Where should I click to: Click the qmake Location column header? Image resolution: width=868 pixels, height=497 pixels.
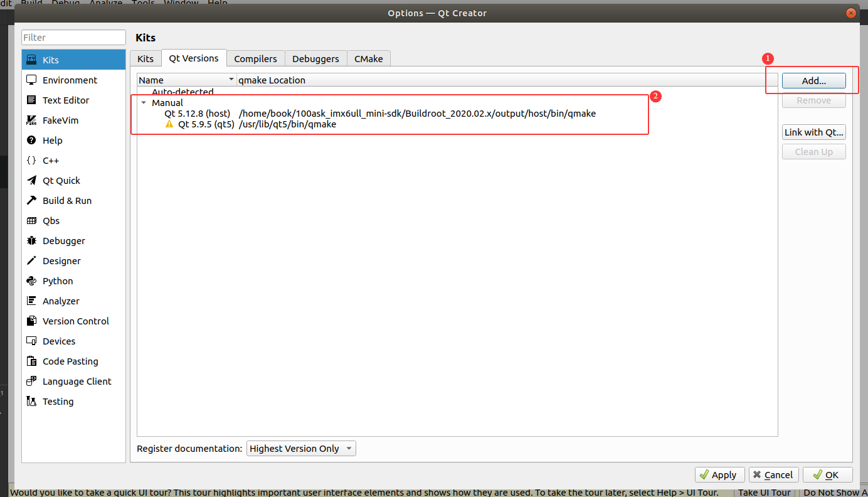(x=507, y=80)
